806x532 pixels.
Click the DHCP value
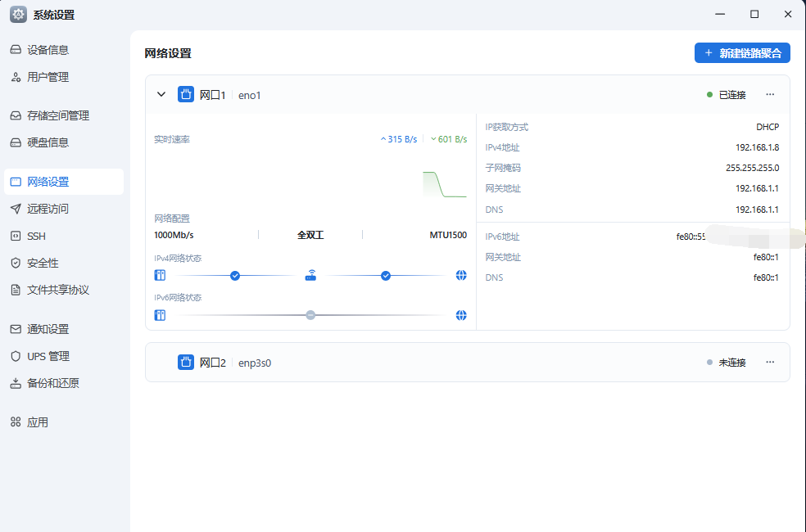tap(768, 127)
